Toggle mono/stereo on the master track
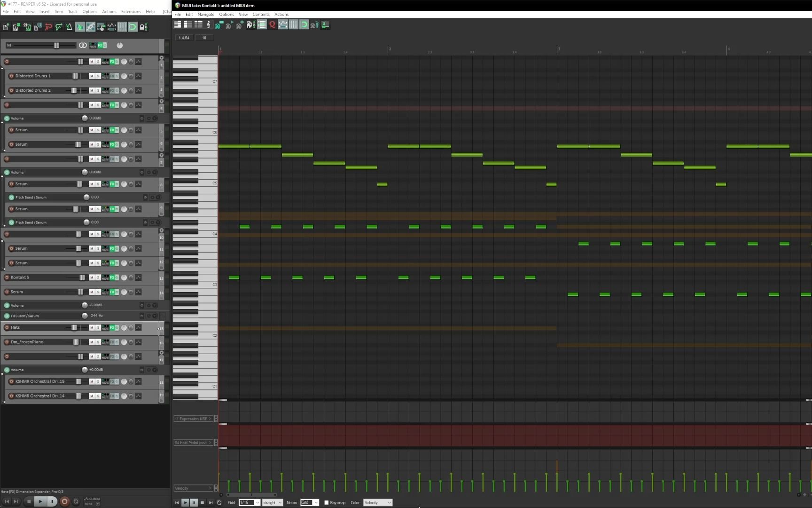The image size is (812, 508). click(83, 45)
